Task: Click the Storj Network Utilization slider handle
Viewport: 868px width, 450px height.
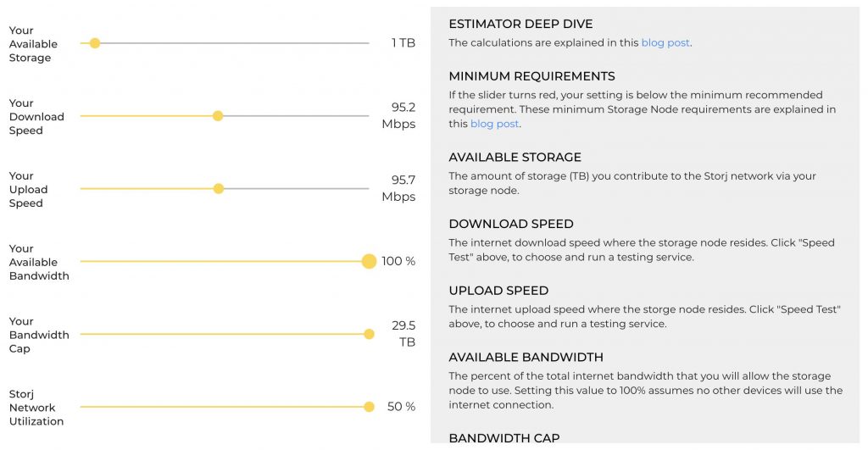Action: (369, 407)
